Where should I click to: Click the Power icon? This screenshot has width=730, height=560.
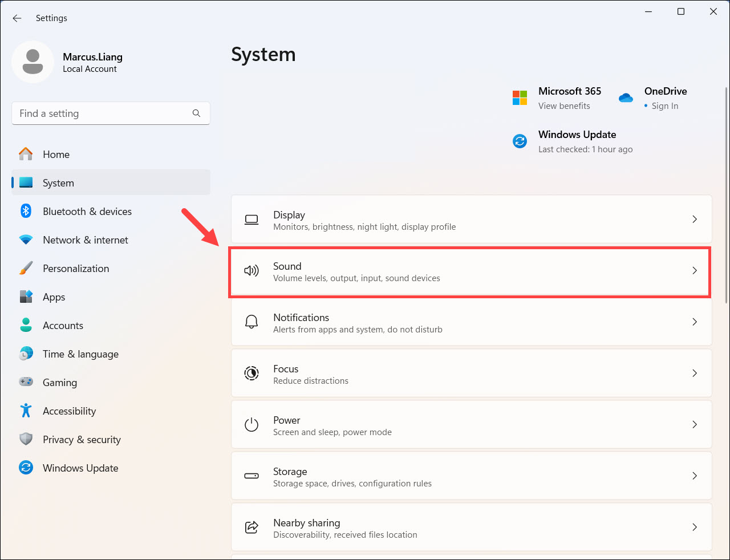tap(252, 425)
